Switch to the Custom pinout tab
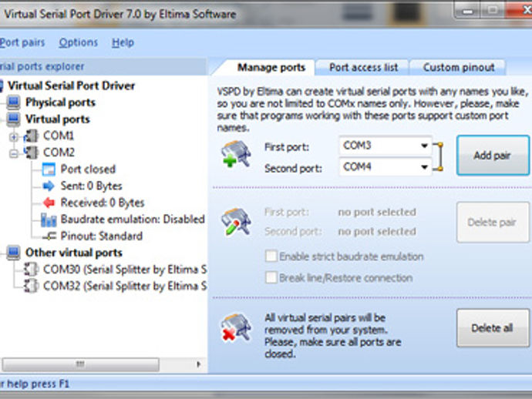Viewport: 532px width, 399px height. point(459,68)
